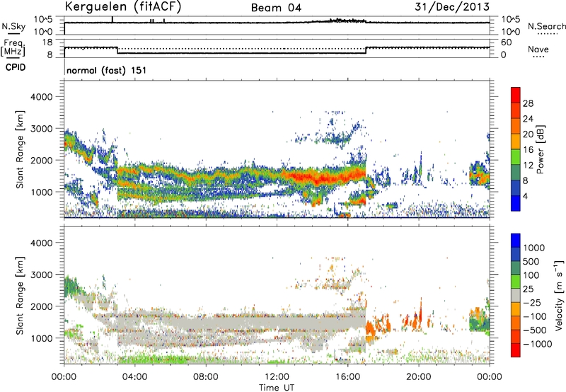Click the "Velocity [m s⁻¹]" colorbar label
566x392 pixels.
559,295
